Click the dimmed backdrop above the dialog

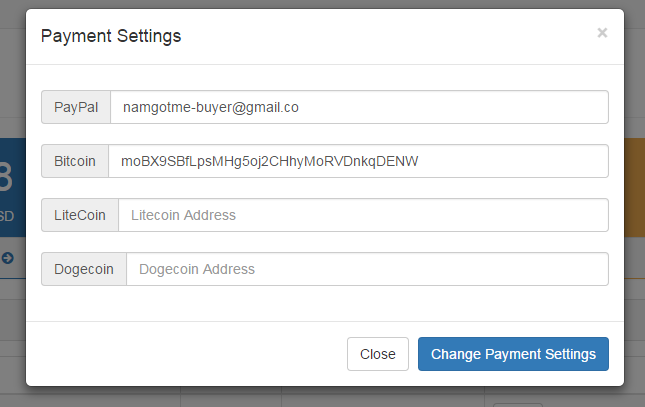point(320,4)
